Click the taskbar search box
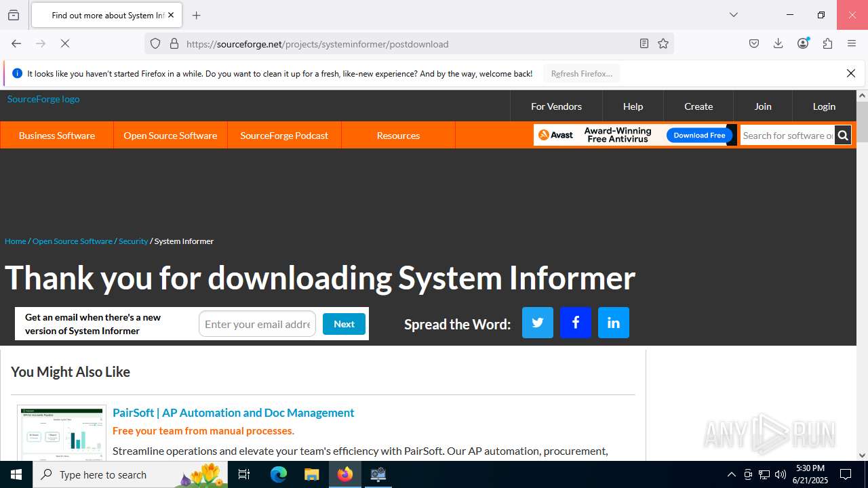The image size is (868, 488). pyautogui.click(x=130, y=474)
